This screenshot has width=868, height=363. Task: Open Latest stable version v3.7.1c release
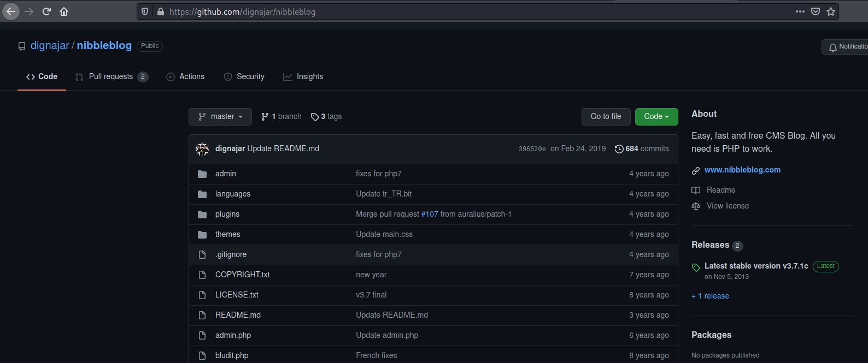tap(756, 266)
